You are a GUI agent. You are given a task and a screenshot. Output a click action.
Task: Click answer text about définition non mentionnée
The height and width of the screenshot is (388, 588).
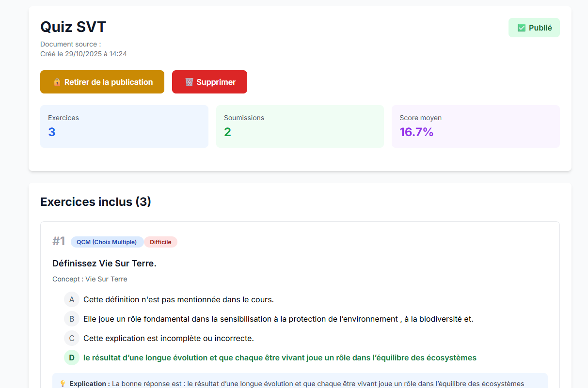point(178,299)
